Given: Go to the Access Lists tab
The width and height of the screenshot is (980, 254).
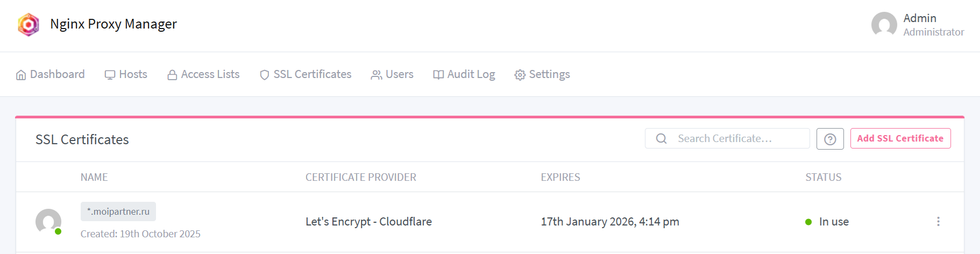Looking at the screenshot, I should [203, 74].
